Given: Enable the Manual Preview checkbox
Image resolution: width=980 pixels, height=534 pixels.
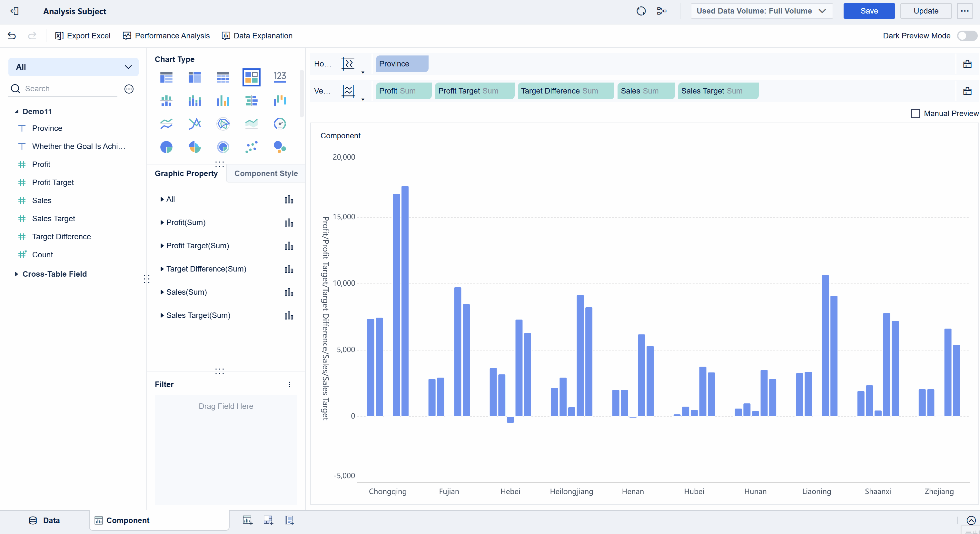Looking at the screenshot, I should (x=915, y=113).
